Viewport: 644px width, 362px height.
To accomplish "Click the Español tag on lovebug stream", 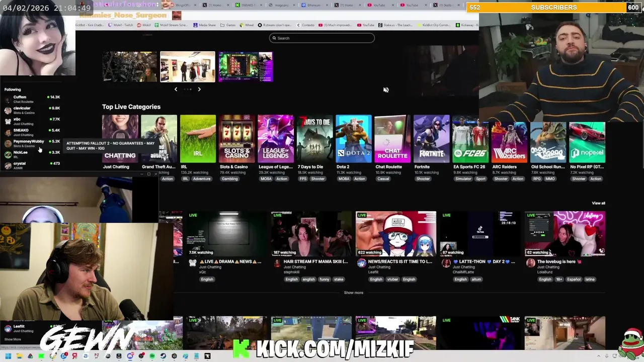I will click(x=574, y=280).
